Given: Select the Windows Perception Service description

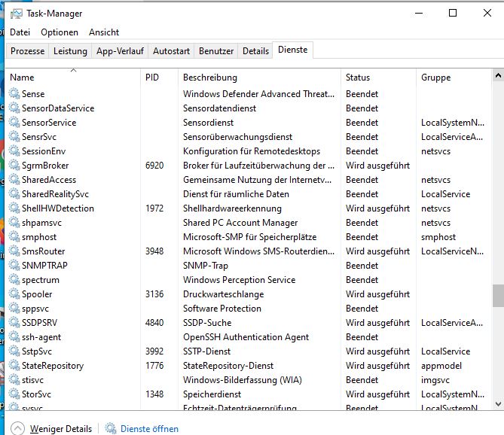Looking at the screenshot, I should (239, 280).
